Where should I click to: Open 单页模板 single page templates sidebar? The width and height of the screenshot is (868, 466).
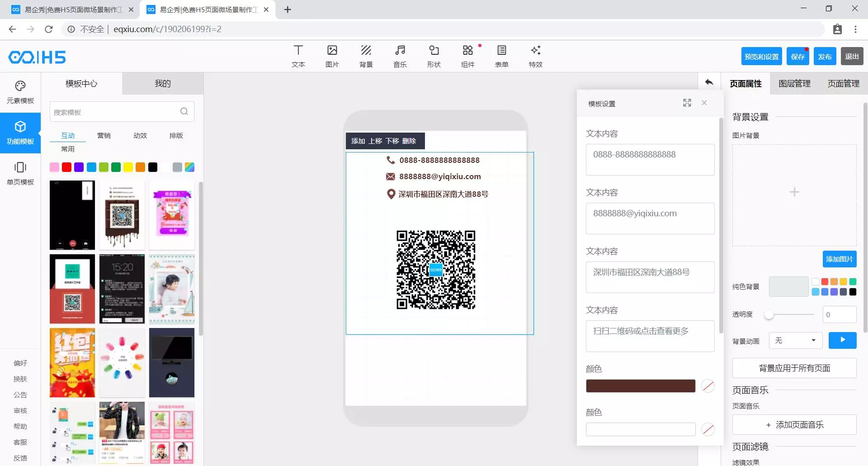(20, 174)
